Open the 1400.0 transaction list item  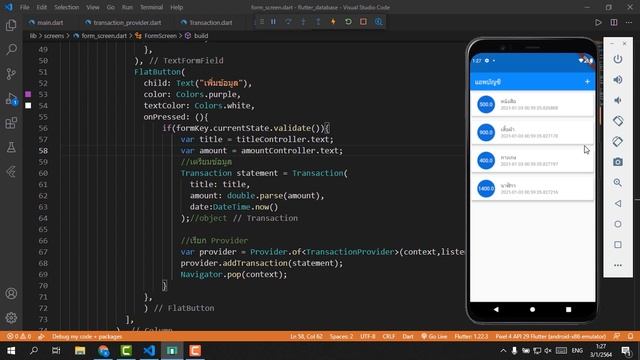(532, 188)
